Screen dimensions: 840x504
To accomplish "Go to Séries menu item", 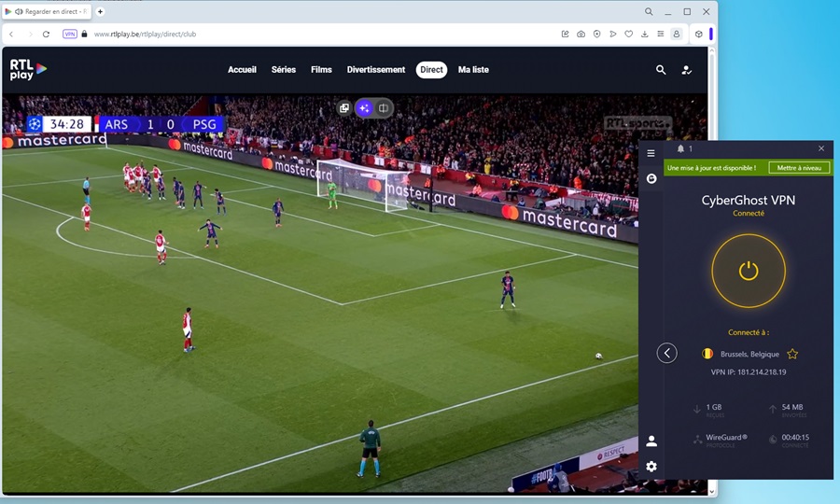I will (284, 70).
